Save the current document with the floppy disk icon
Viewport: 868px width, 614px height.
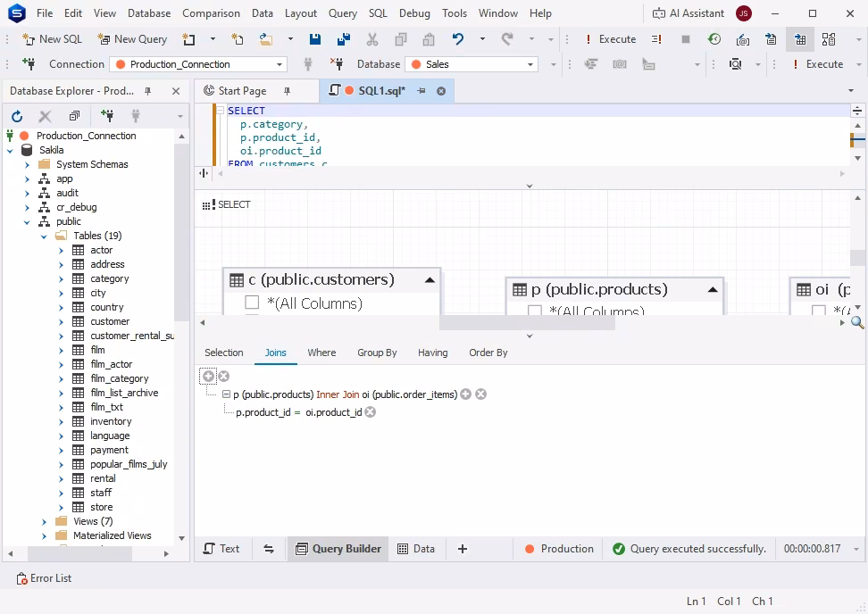pos(315,39)
